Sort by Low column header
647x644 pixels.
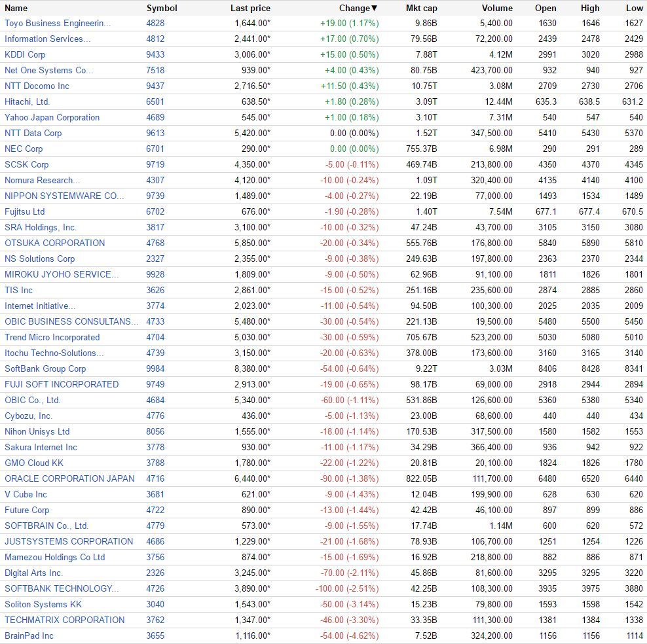click(x=634, y=8)
